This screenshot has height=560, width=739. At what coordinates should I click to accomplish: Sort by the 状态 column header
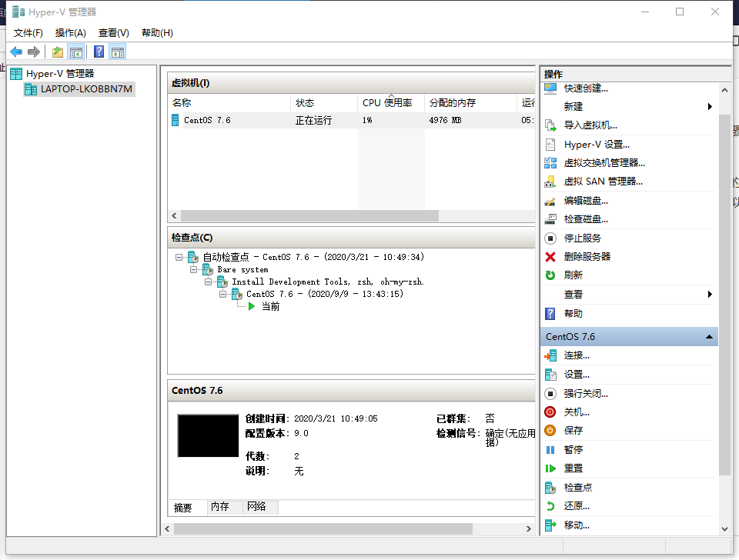tap(324, 102)
